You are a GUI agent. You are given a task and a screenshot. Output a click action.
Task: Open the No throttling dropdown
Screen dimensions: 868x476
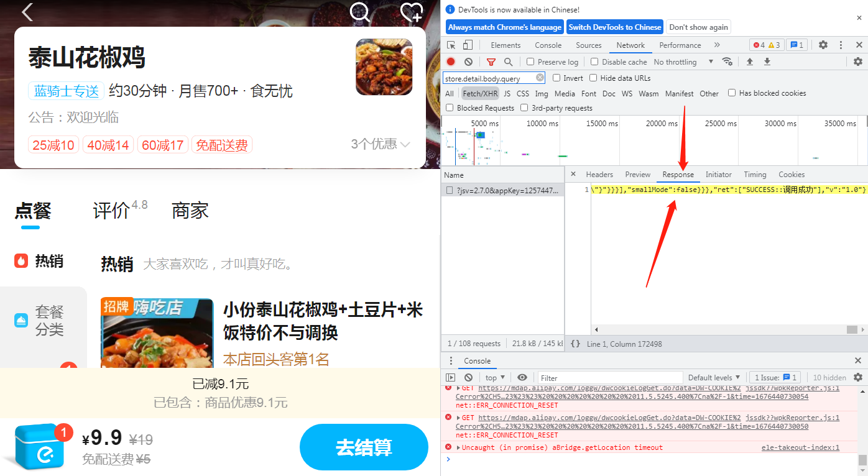[x=683, y=62]
